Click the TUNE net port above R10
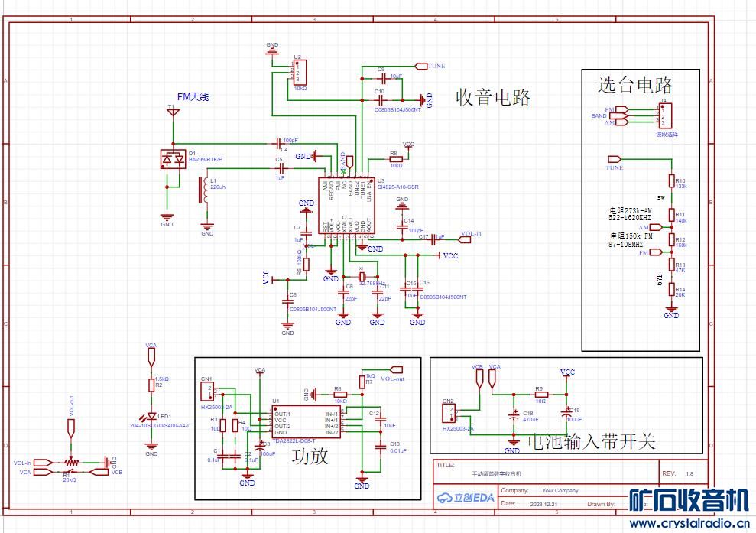This screenshot has height=533, width=756. click(x=615, y=159)
